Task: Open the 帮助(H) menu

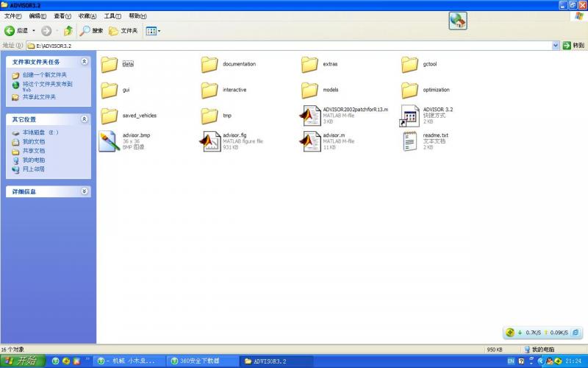Action: (x=137, y=16)
